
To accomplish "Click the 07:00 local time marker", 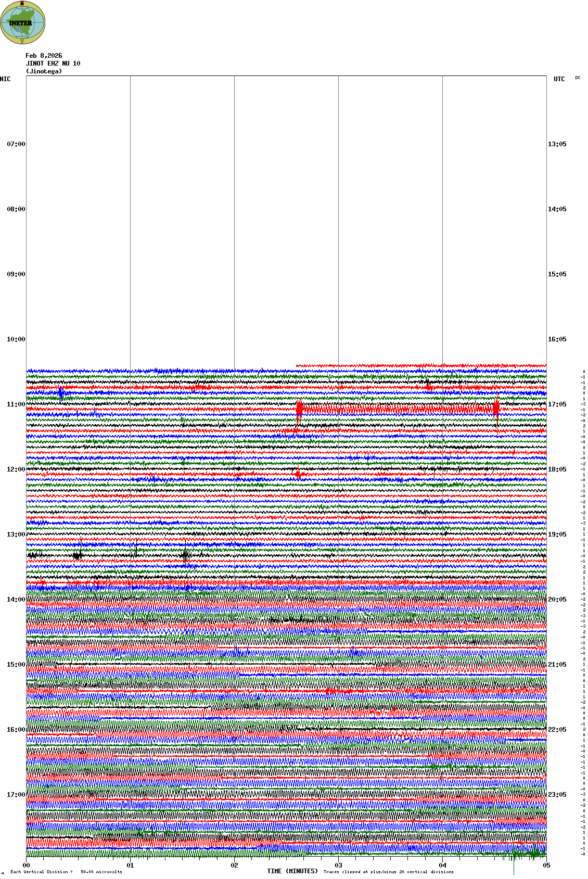I will tap(16, 144).
